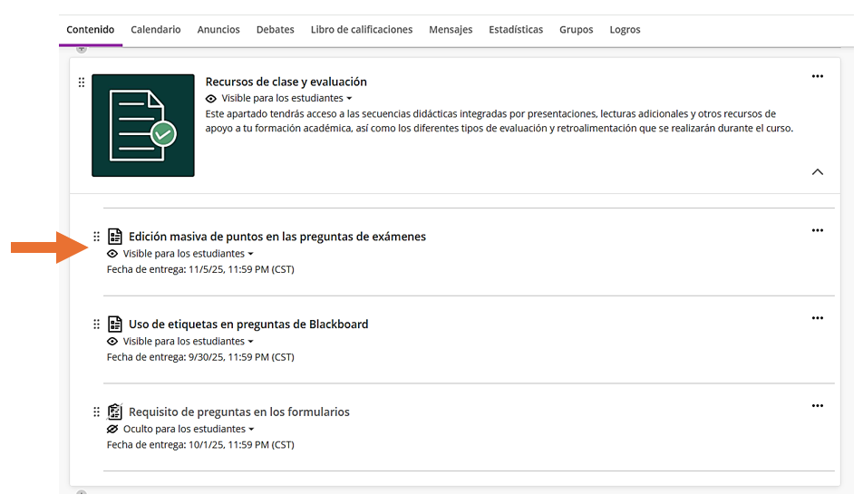Click drag handle beside Recursos de clase y evaluación
Viewport: 863px width, 504px height.
point(82,82)
